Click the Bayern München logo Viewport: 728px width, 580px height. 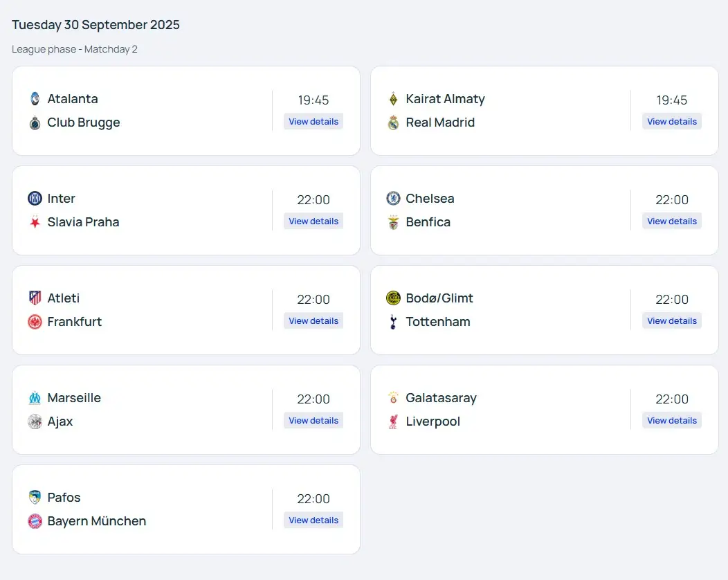click(35, 521)
